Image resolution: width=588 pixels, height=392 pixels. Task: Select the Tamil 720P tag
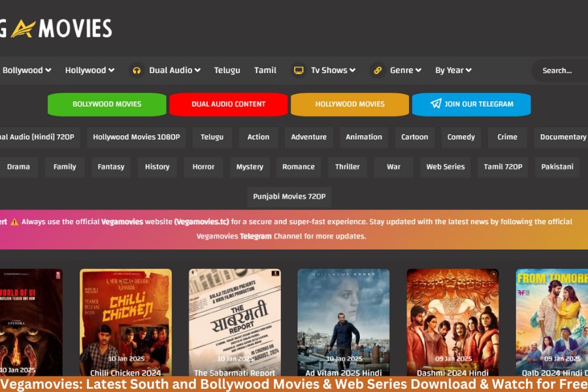(x=503, y=167)
